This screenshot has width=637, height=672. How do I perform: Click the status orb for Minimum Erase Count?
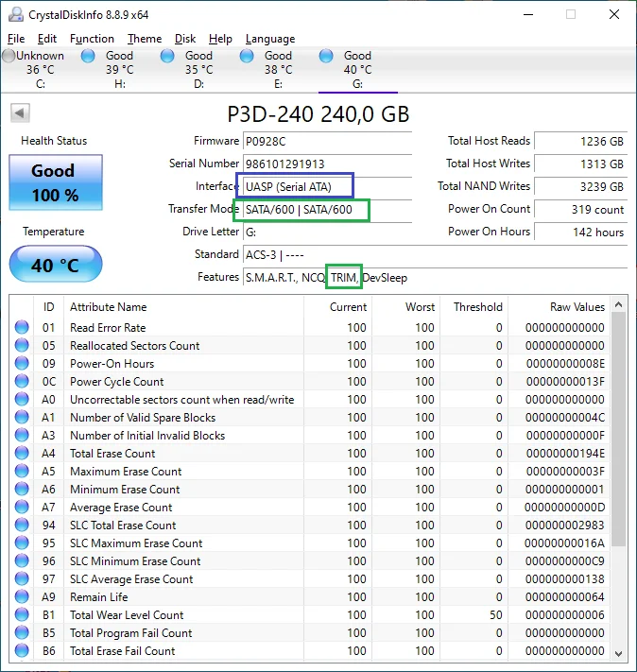22,489
